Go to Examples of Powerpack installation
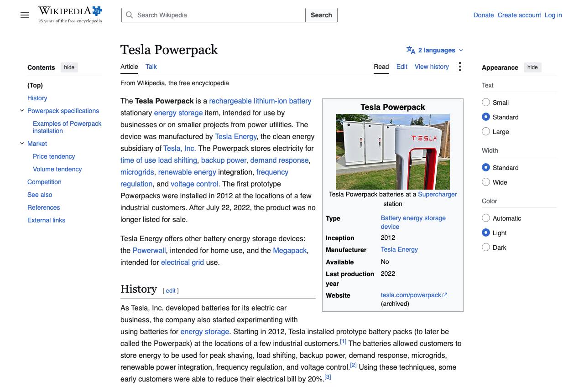The image size is (584, 392). click(x=67, y=127)
